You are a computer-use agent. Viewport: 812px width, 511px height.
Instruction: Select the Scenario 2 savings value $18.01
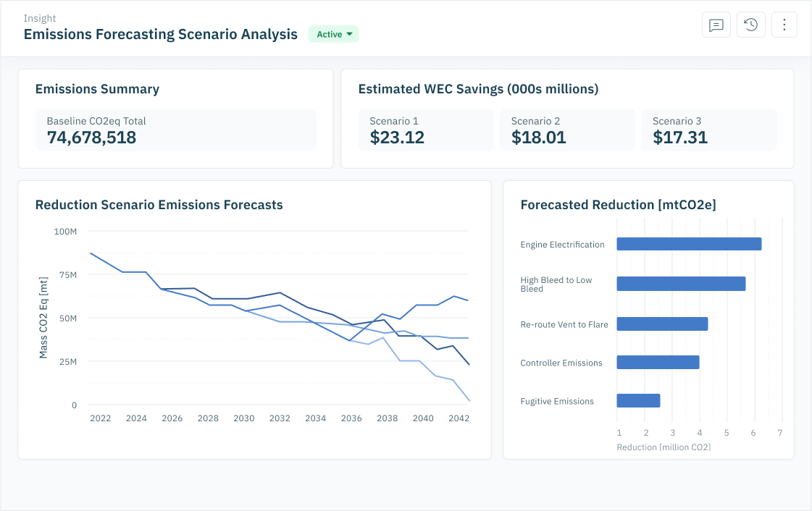coord(539,138)
